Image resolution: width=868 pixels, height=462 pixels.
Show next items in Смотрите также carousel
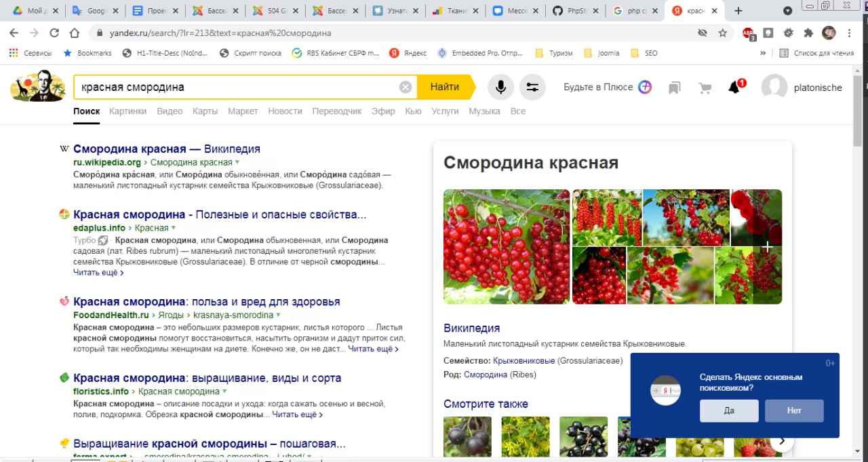[782, 441]
